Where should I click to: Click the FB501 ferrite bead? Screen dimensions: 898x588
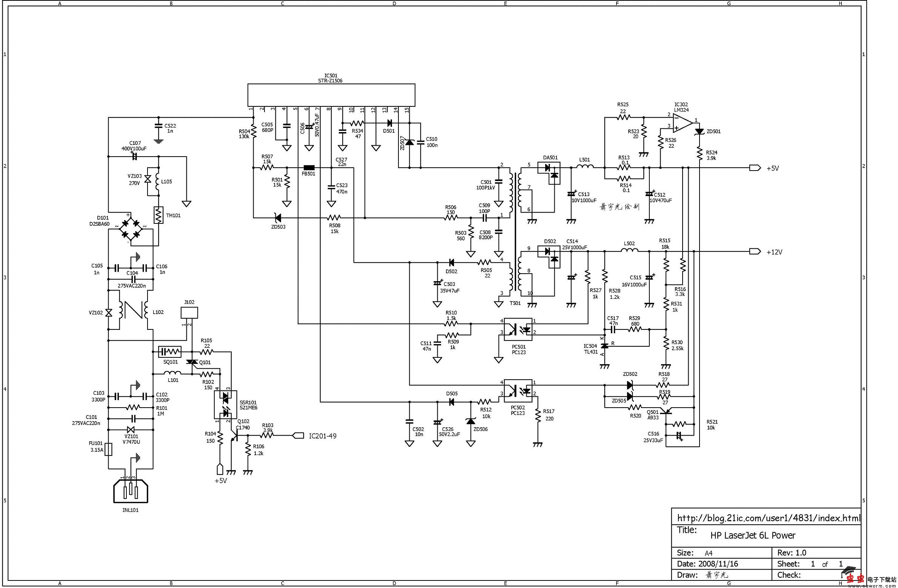point(309,168)
